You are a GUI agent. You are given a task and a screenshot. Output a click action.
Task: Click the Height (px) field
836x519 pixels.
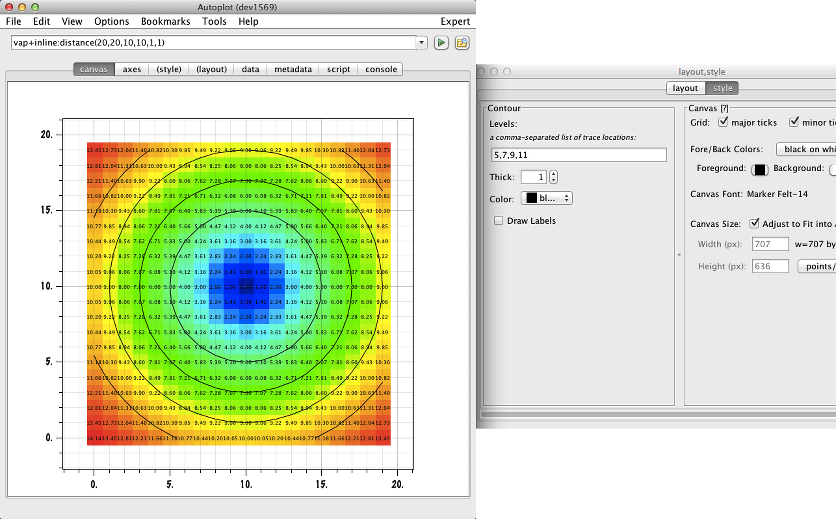[770, 266]
